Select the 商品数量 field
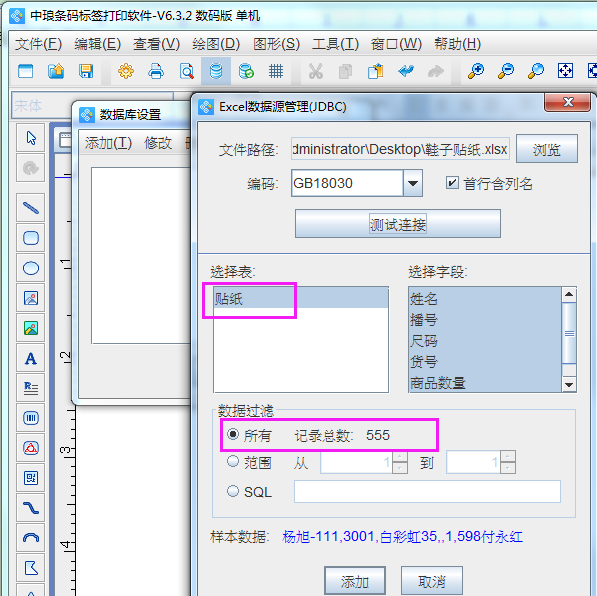 [485, 382]
